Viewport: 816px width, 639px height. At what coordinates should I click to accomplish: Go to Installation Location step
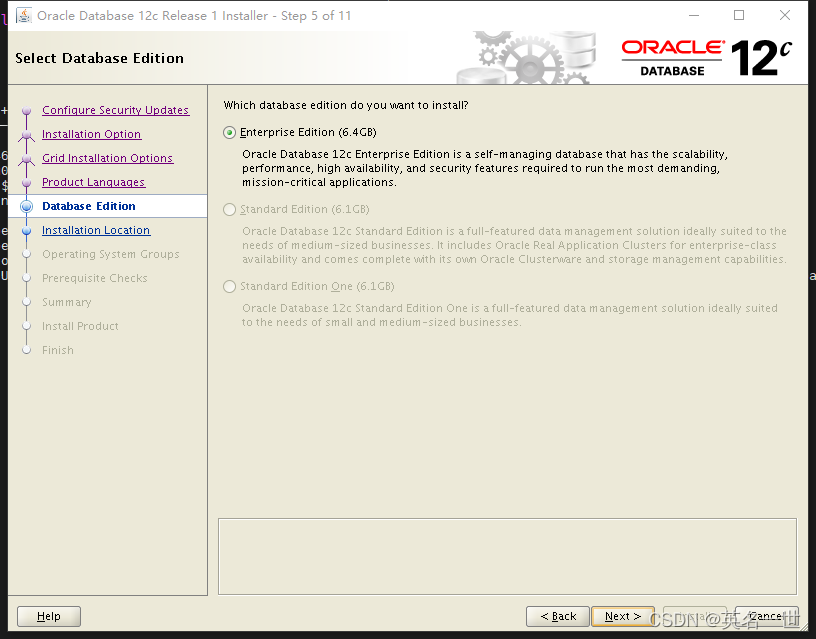coord(96,230)
